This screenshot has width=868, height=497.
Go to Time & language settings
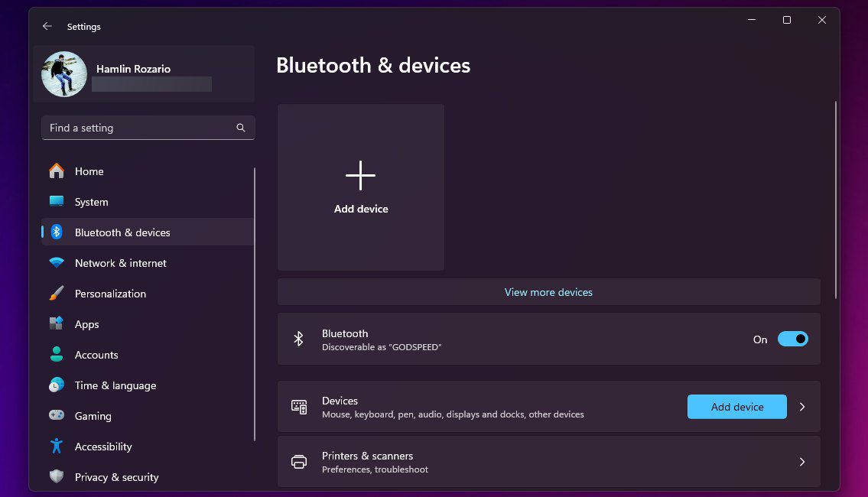[x=115, y=385]
